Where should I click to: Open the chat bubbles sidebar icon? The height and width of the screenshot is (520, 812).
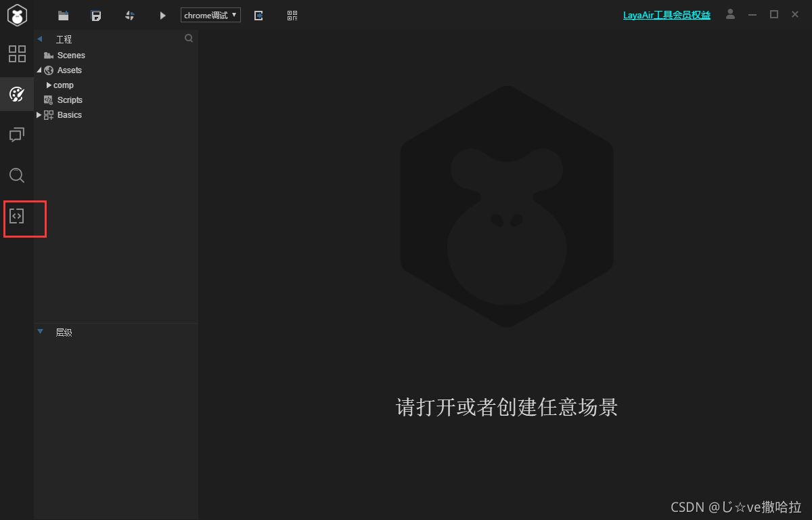pos(17,135)
